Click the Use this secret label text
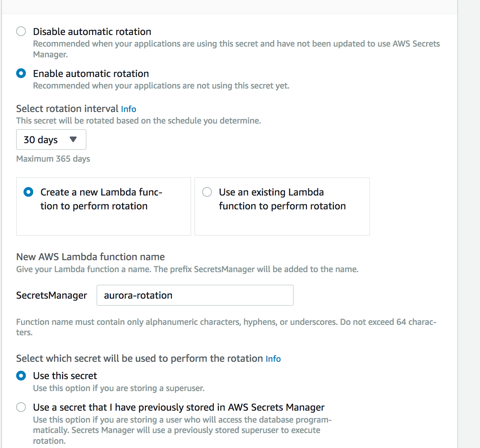Viewport: 480px width, 448px height. pyautogui.click(x=65, y=376)
